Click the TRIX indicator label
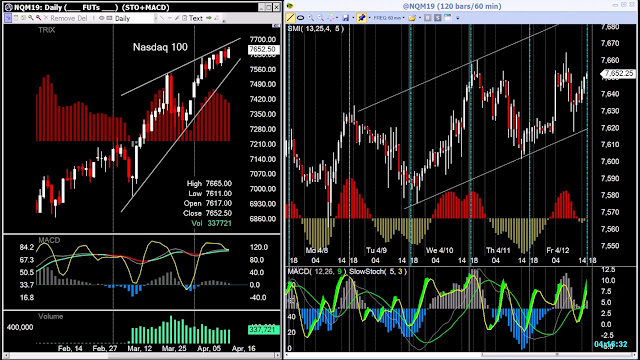 click(x=47, y=30)
